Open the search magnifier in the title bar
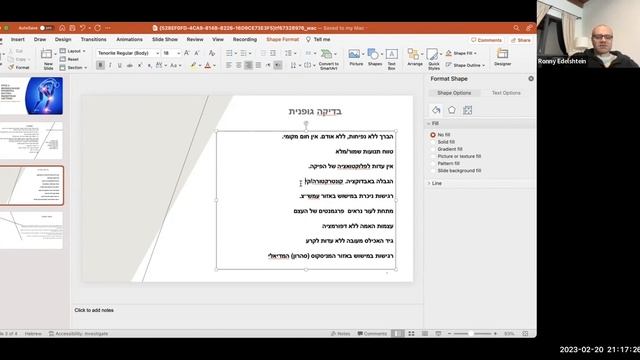The width and height of the screenshot is (640, 360). pyautogui.click(x=516, y=28)
